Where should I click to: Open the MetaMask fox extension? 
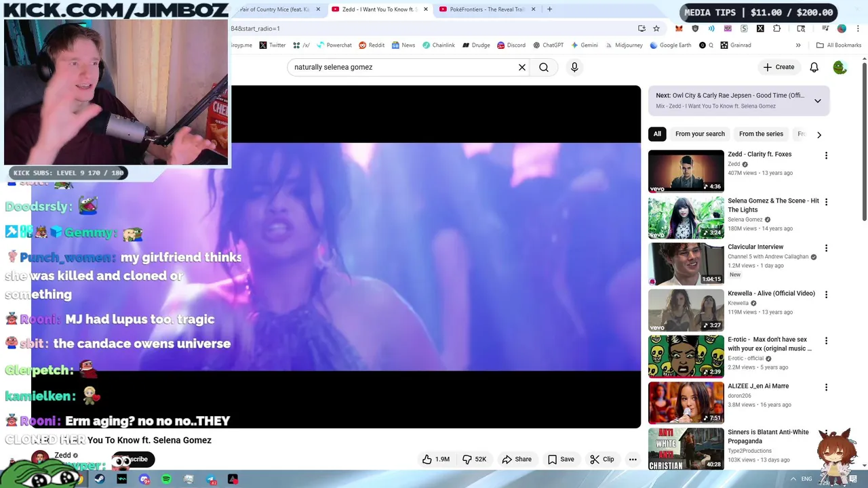coord(679,28)
